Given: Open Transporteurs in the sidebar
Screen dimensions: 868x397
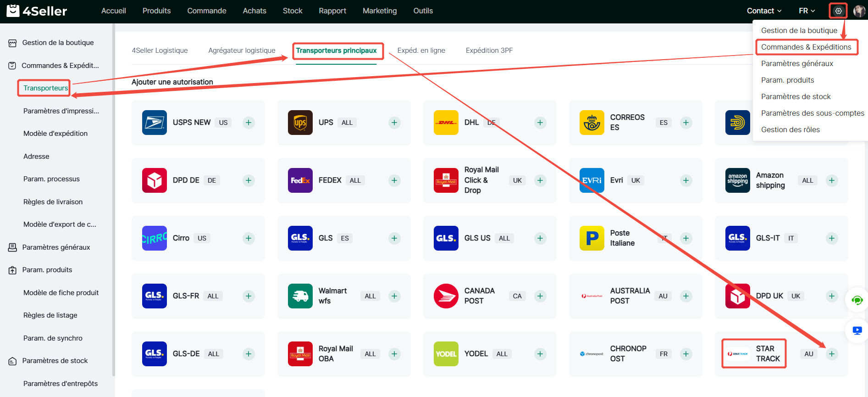Looking at the screenshot, I should (x=45, y=88).
